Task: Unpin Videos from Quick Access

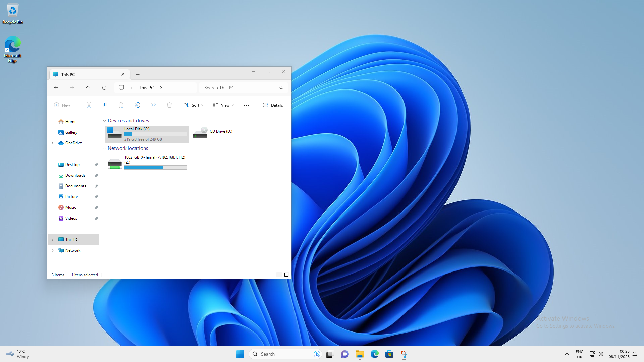Action: tap(96, 218)
